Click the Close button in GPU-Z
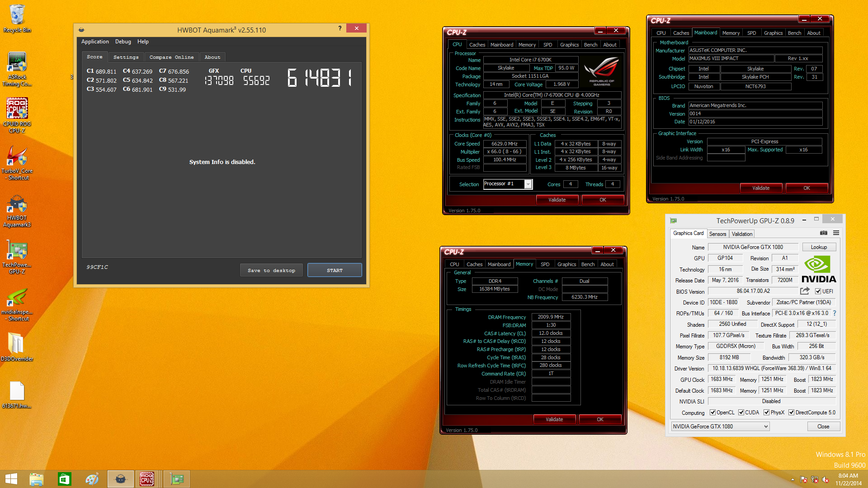The image size is (868, 488). coord(823,426)
